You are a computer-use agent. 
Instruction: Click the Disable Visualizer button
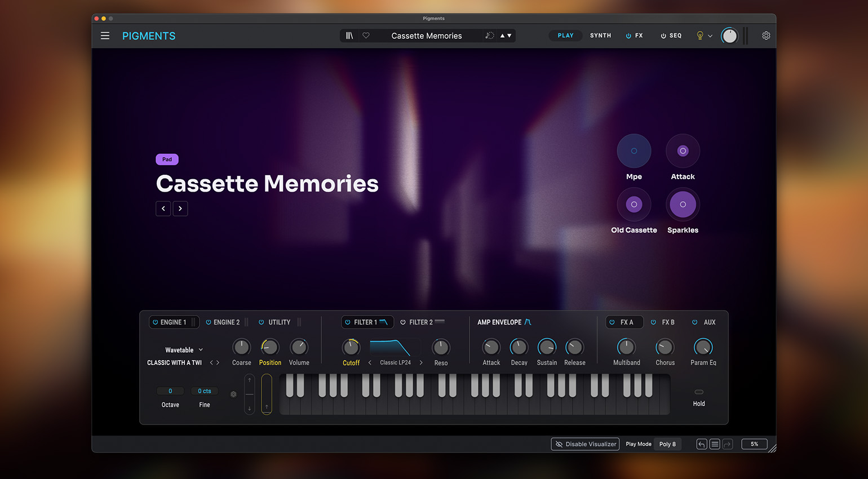coord(585,444)
